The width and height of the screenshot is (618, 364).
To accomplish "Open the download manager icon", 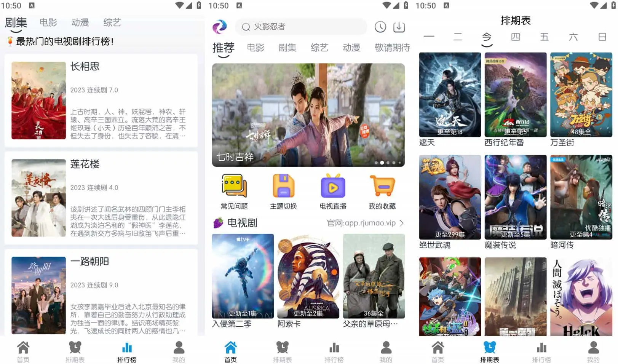I will click(399, 27).
